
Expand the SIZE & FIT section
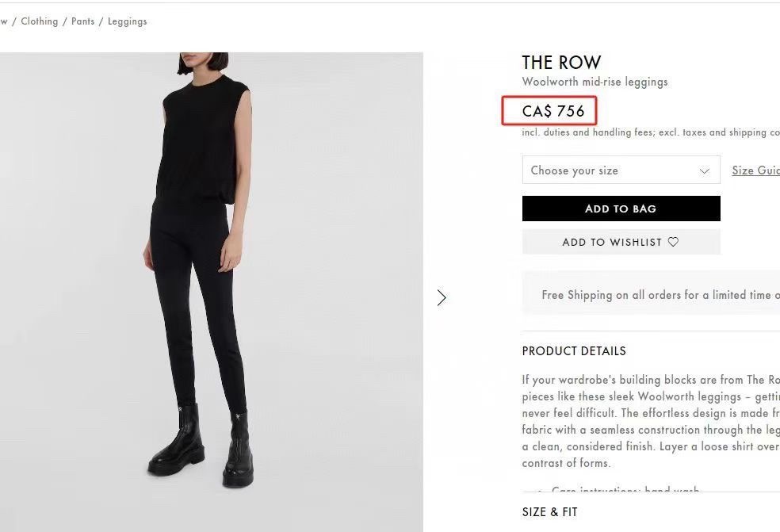[550, 512]
